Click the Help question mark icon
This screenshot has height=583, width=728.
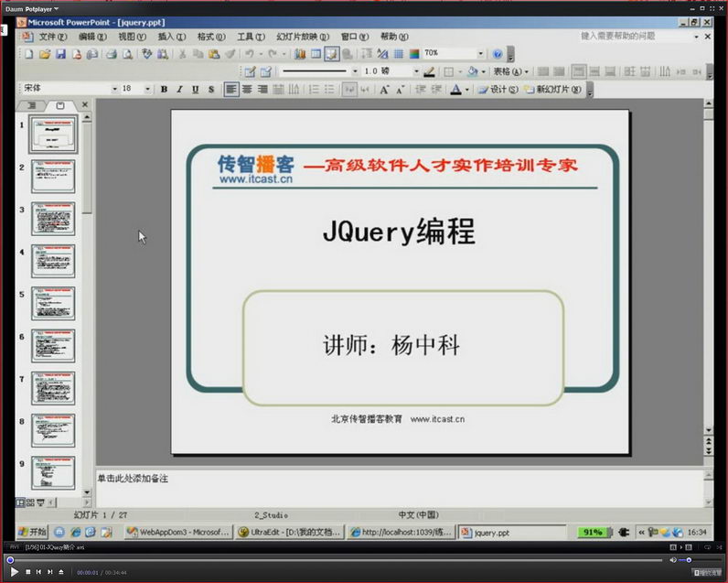[x=498, y=54]
